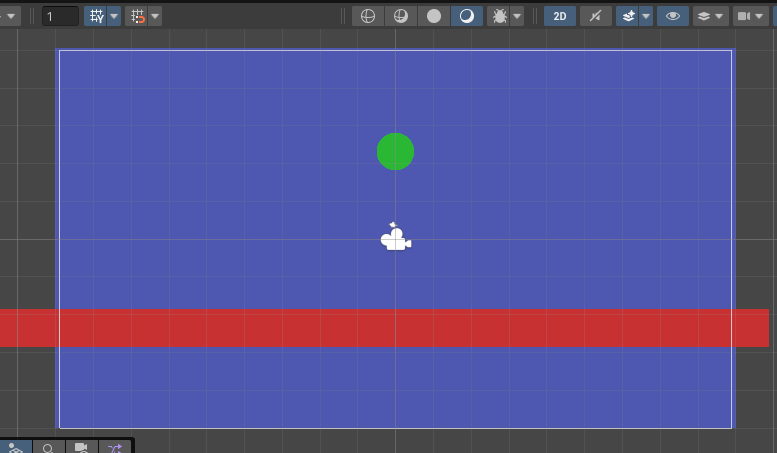Open the scene camera settings menu
The width and height of the screenshot is (777, 453).
pyautogui.click(x=746, y=16)
